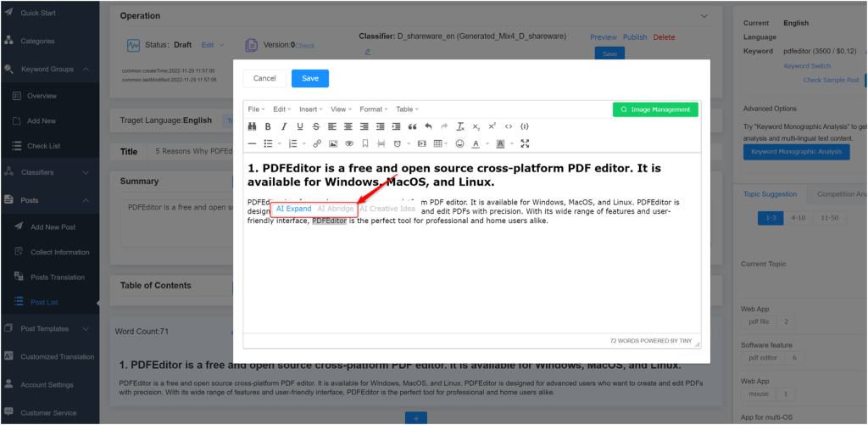Insert a horizontal line
The image size is (868, 425).
point(253,143)
